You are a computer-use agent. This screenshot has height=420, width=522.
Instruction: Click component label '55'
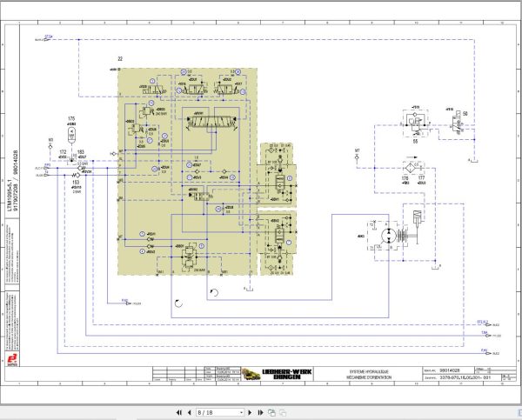click(415, 142)
